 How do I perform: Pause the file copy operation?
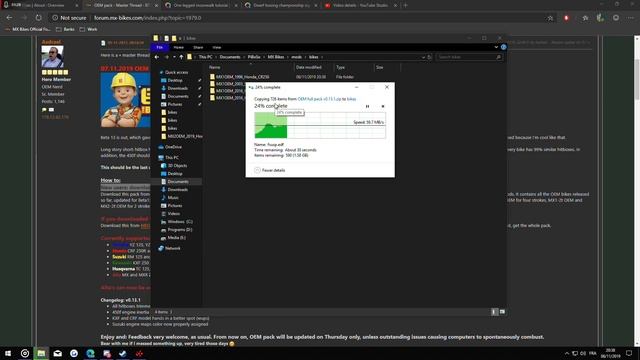(367, 107)
